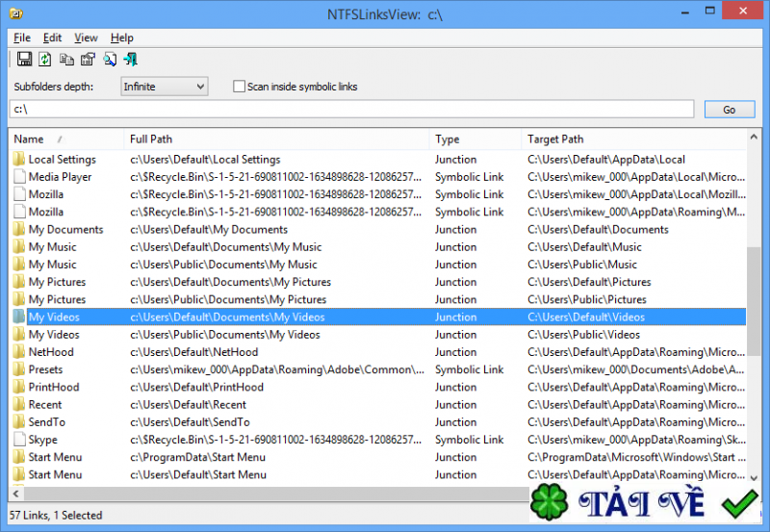Click the folder path input field

pyautogui.click(x=351, y=109)
